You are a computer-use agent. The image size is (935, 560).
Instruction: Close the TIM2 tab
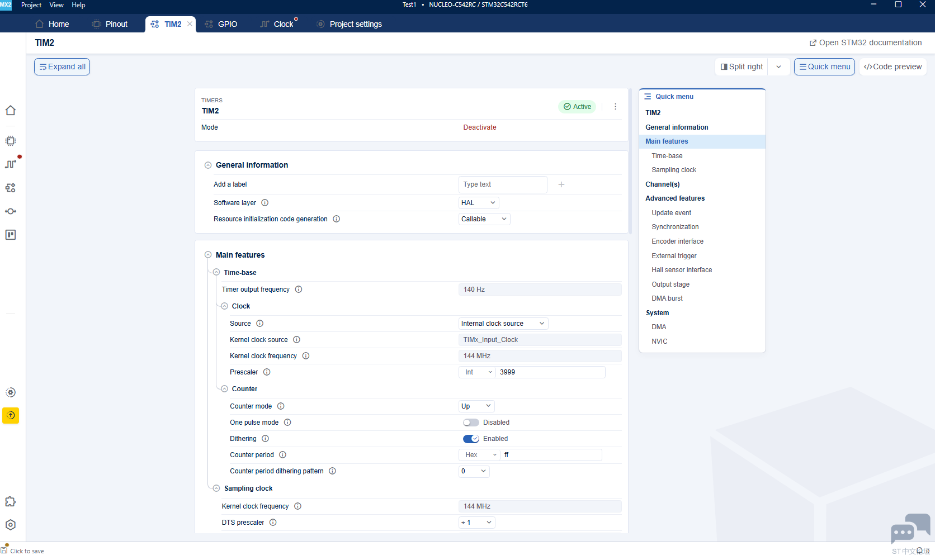click(x=190, y=24)
